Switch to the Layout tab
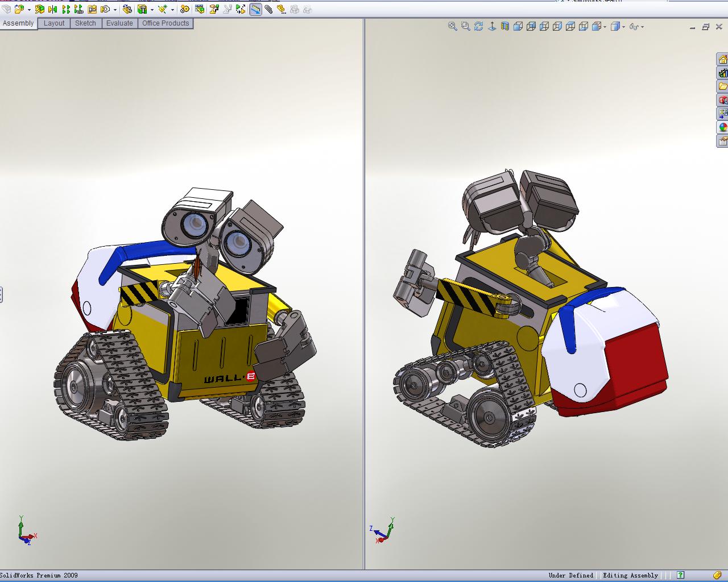728x582 pixels. pos(54,23)
